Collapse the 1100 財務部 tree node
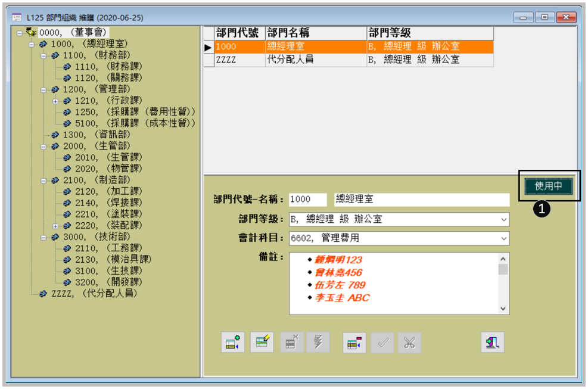588x389 pixels. [43, 56]
